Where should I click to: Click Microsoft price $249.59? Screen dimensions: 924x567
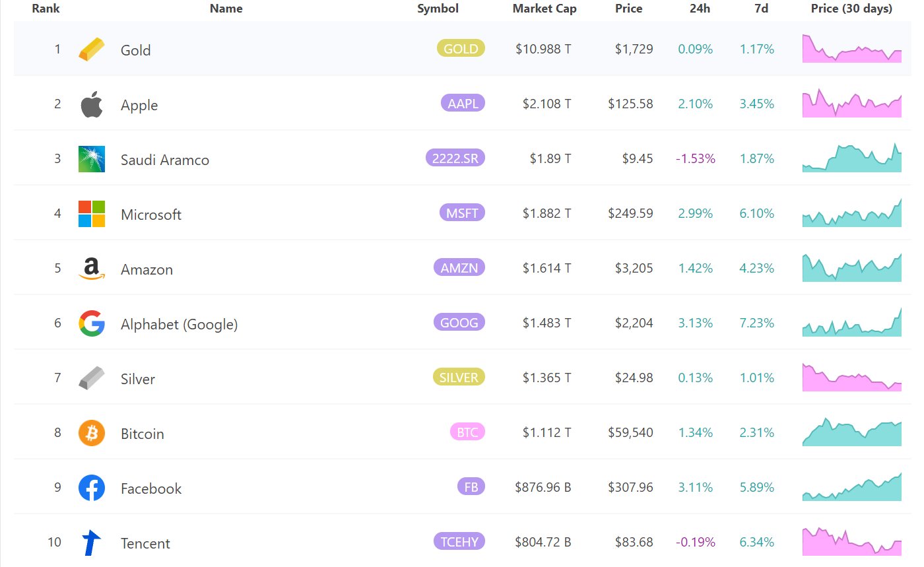(x=631, y=213)
